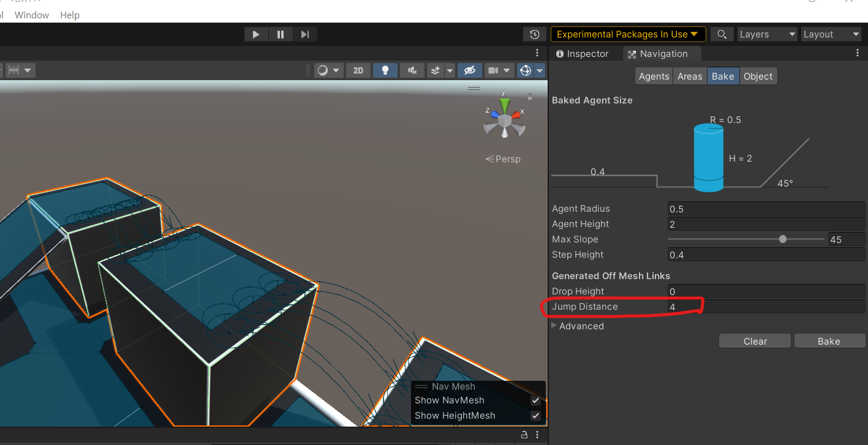Screen dimensions: 868x445
Task: Advance one frame with the Step button
Action: pos(305,34)
